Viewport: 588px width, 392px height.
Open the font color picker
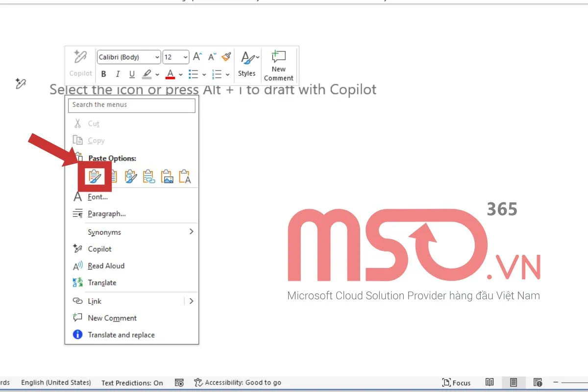pos(171,74)
